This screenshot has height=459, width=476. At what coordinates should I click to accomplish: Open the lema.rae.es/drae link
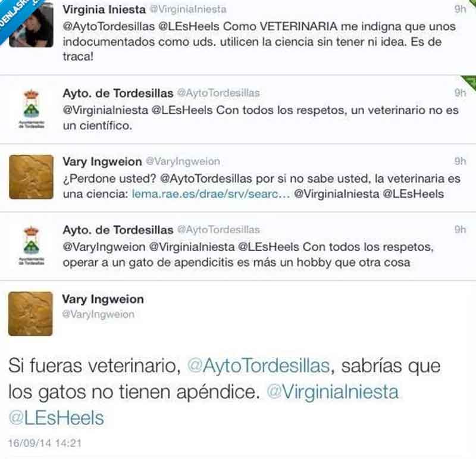(211, 194)
